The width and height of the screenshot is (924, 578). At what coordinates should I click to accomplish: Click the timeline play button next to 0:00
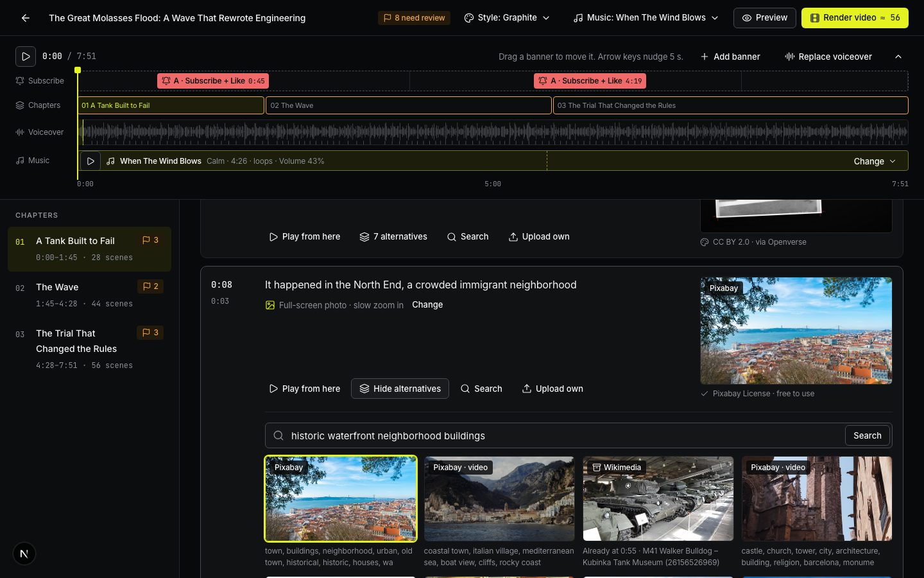click(26, 57)
